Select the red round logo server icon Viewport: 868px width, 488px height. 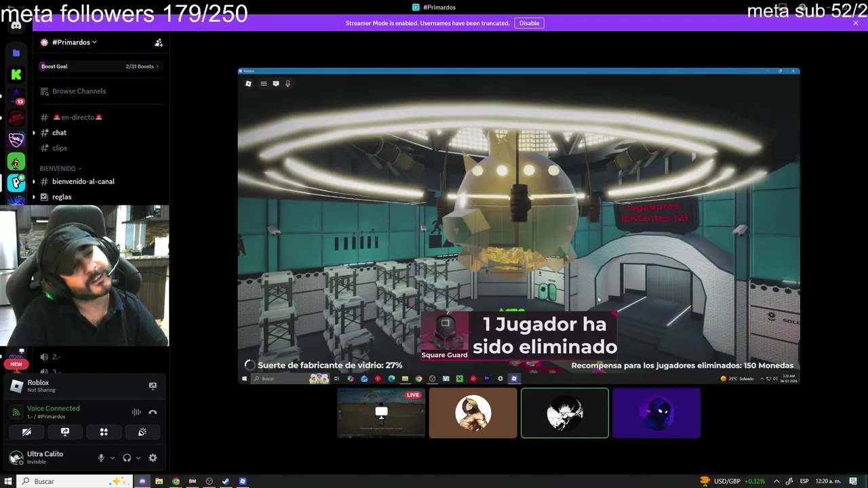tap(16, 118)
